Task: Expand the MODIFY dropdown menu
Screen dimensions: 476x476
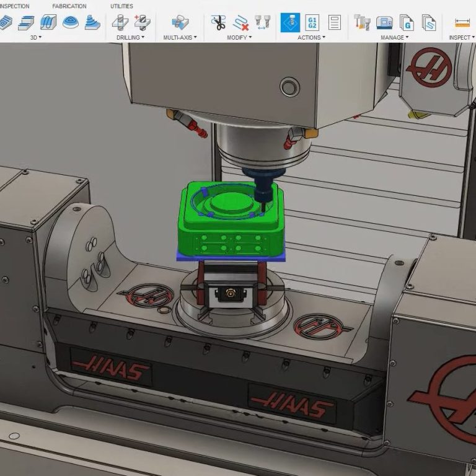Action: point(239,37)
